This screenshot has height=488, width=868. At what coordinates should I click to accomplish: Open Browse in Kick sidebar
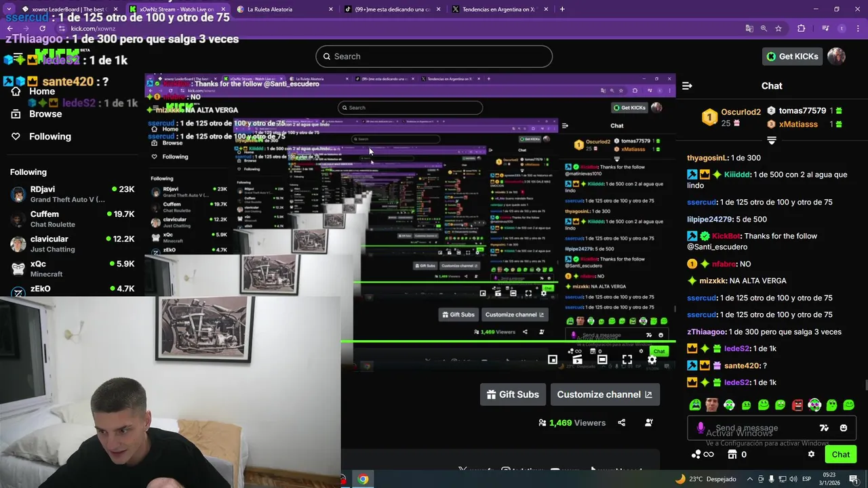(45, 114)
